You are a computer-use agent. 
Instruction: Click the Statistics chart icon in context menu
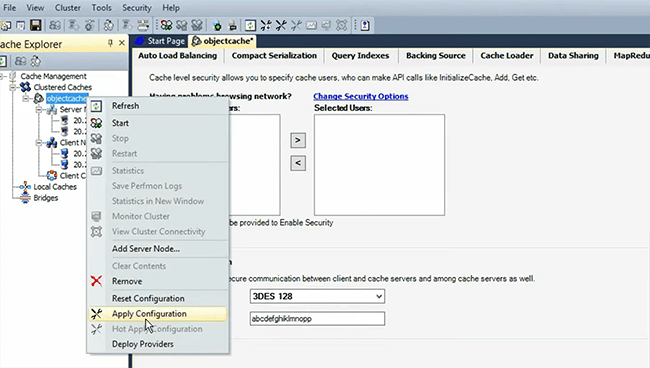point(96,171)
